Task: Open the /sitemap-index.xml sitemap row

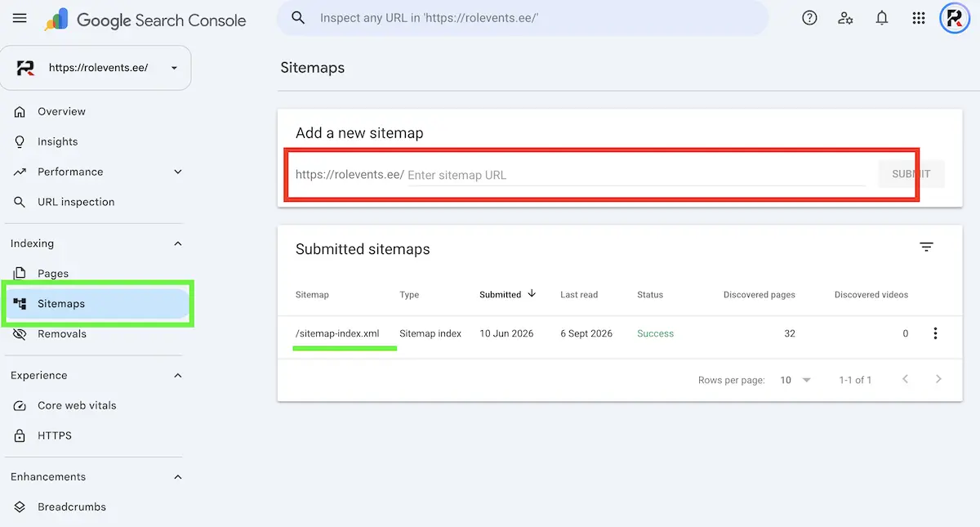Action: click(337, 333)
